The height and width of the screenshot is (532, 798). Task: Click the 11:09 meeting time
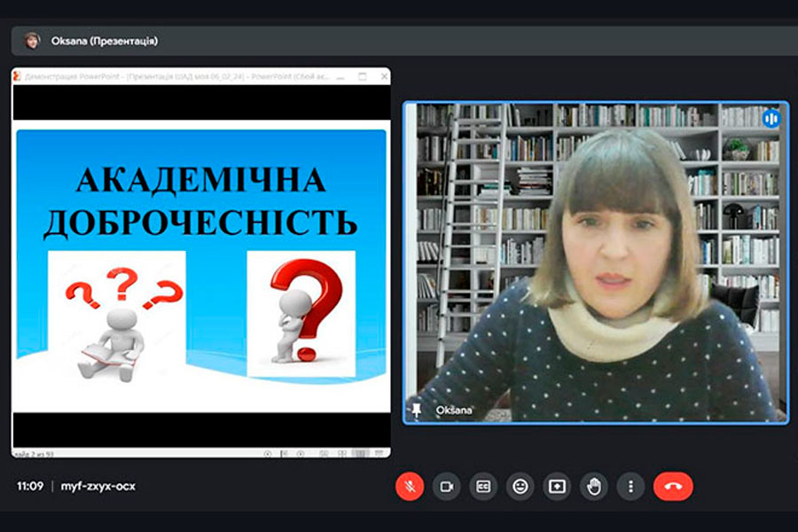point(30,486)
